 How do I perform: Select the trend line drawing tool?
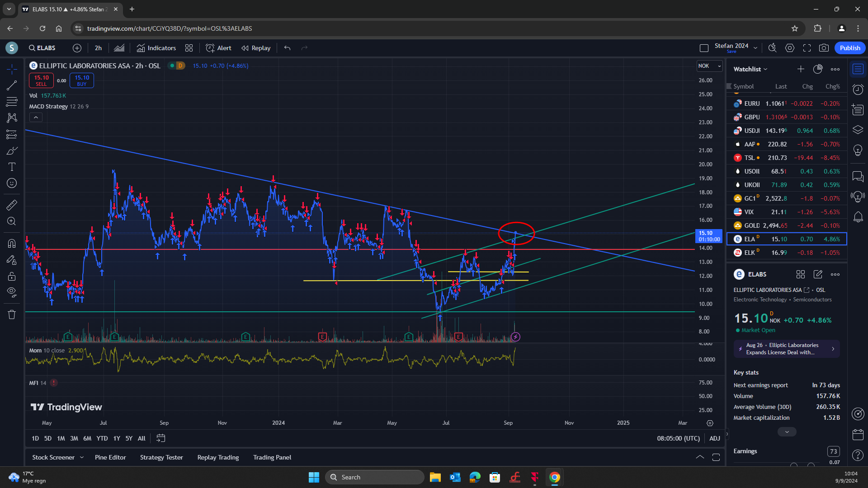point(12,85)
